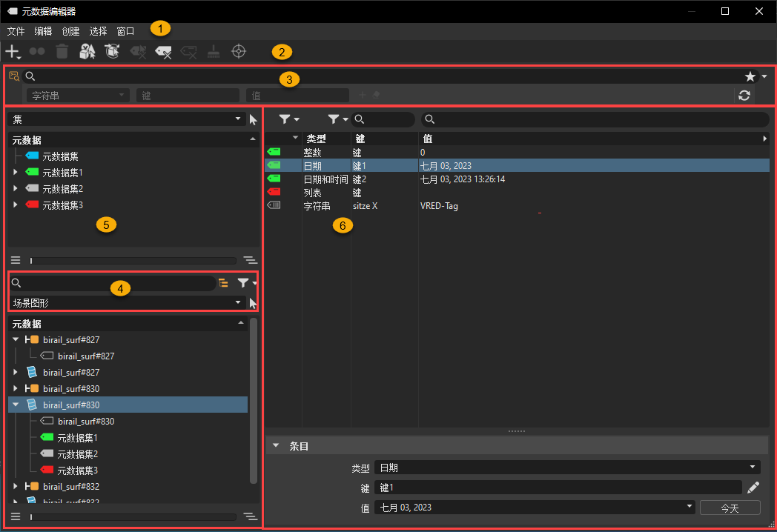The height and width of the screenshot is (532, 777).
Task: Click the 键 search criteria field
Action: click(x=188, y=95)
